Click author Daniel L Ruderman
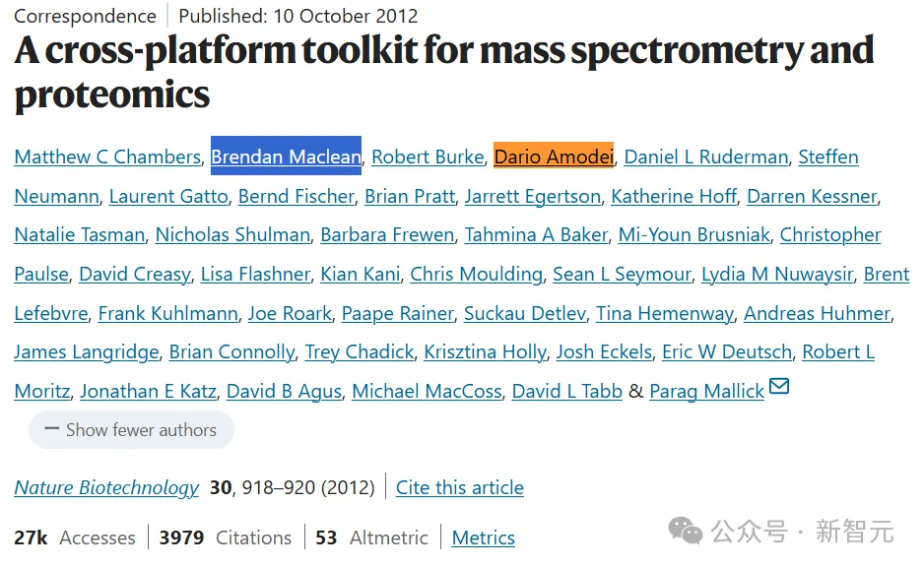Image resolution: width=924 pixels, height=569 pixels. [x=706, y=157]
